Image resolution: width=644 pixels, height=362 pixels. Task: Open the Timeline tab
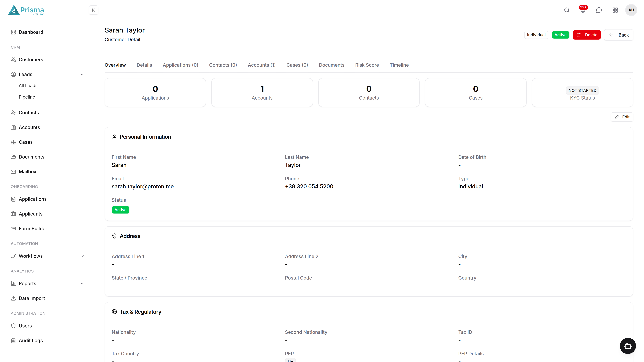[399, 65]
